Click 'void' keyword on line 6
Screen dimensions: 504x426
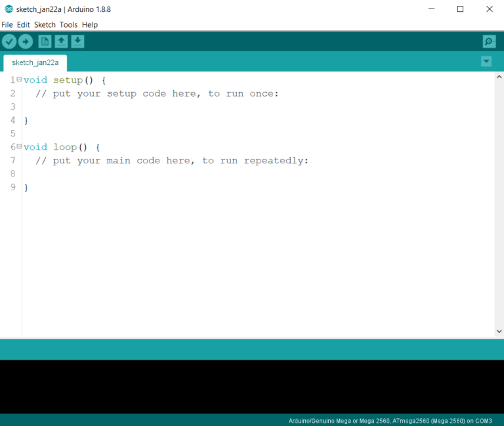35,147
